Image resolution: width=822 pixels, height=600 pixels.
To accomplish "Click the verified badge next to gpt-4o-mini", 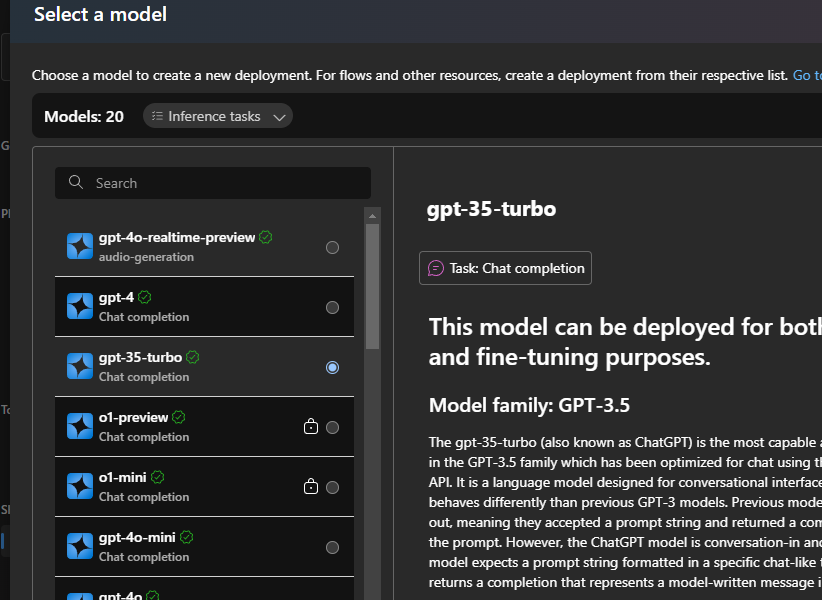I will (x=187, y=537).
